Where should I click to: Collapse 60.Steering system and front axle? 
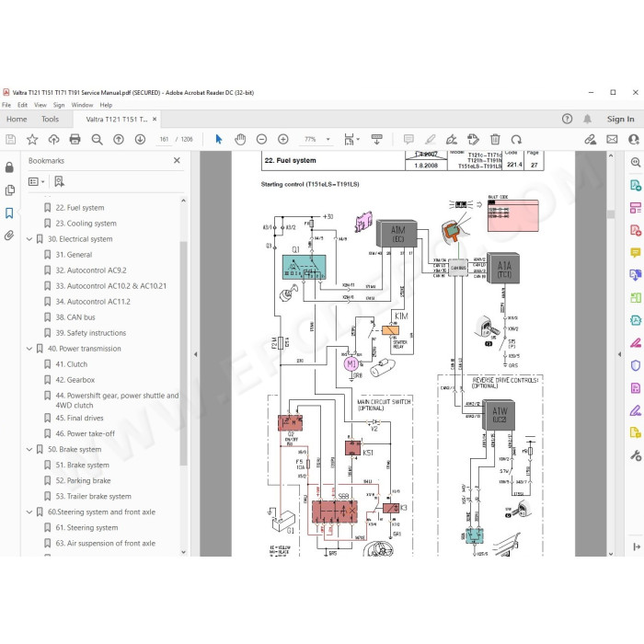(29, 512)
